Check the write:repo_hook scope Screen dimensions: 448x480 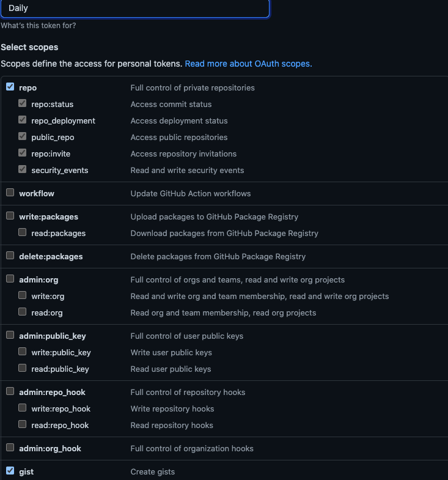[x=23, y=408]
